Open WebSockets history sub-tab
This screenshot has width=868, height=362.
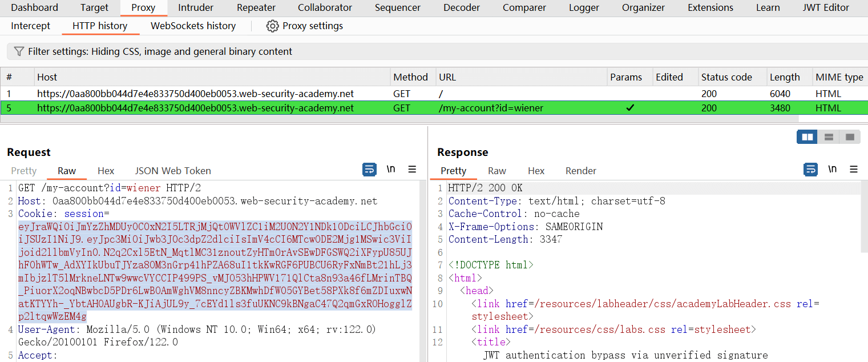pos(193,26)
